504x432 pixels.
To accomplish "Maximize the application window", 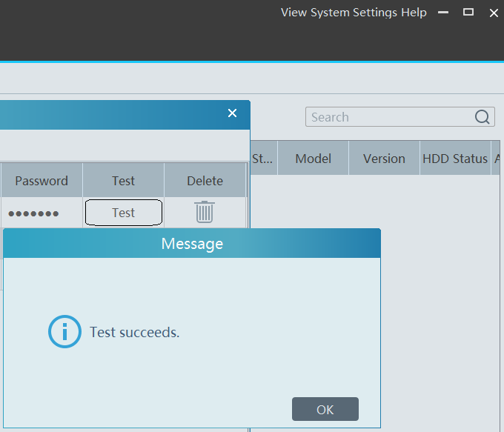I will [x=468, y=13].
